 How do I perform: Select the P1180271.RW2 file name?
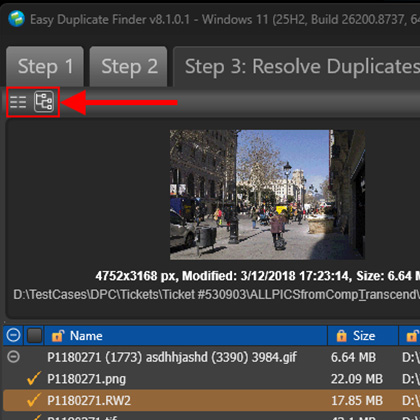tap(89, 400)
